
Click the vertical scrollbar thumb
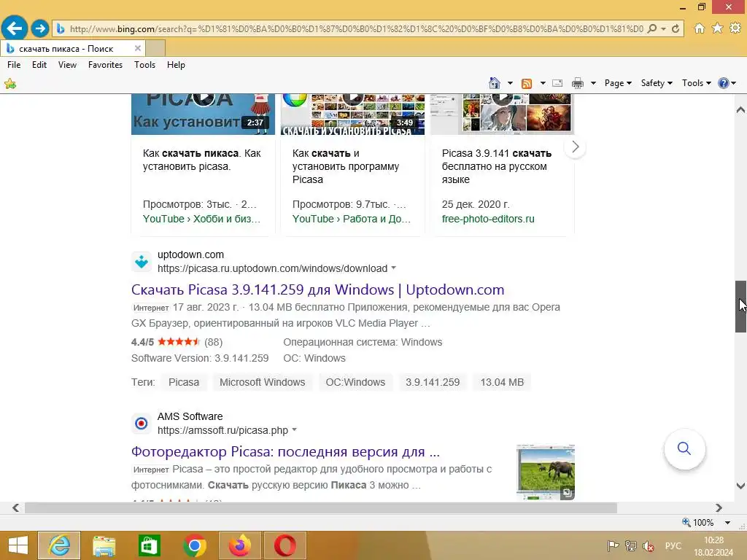(x=740, y=307)
